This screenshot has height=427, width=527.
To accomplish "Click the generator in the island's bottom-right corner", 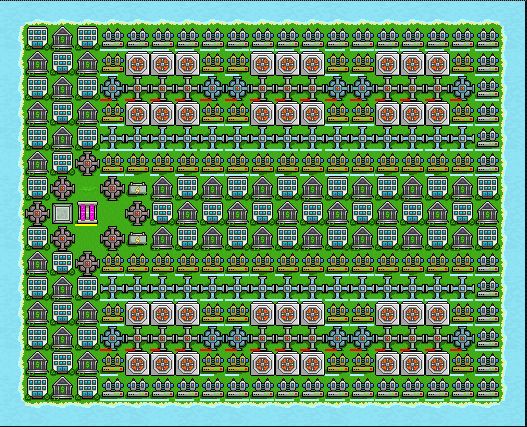I will pyautogui.click(x=487, y=387).
